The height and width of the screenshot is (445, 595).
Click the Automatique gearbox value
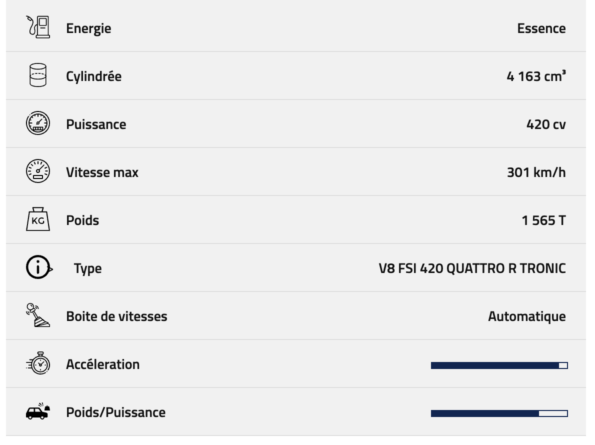click(x=527, y=316)
